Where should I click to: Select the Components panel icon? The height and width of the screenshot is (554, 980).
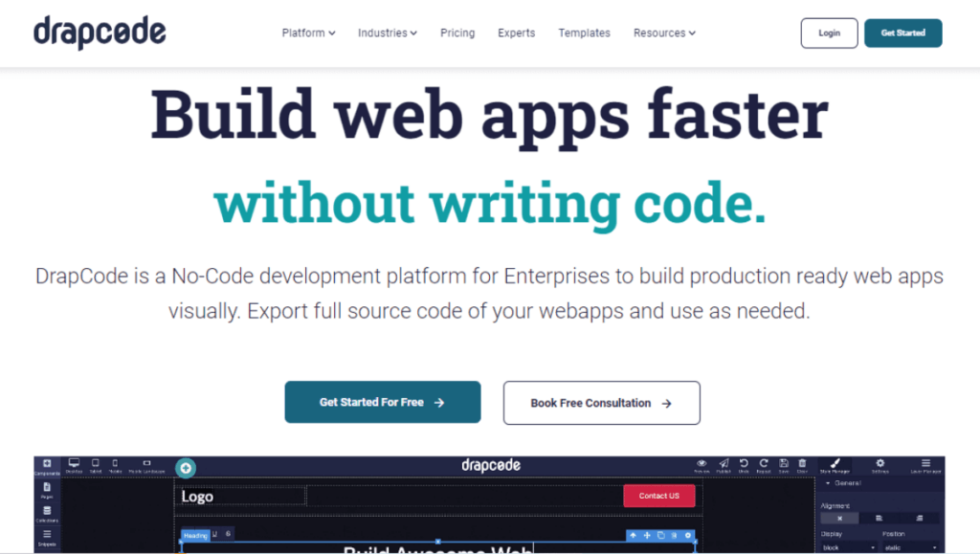point(47,464)
